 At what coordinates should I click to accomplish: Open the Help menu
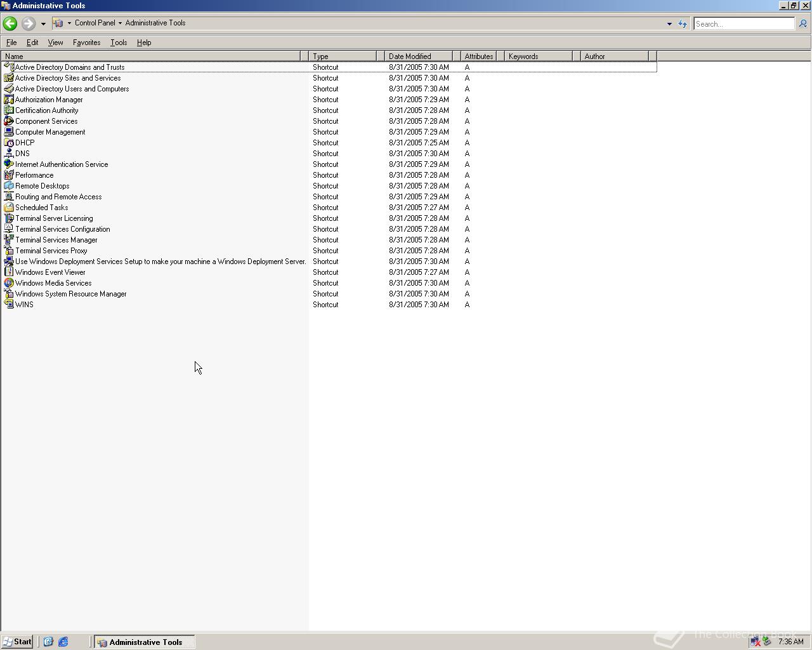[x=144, y=43]
